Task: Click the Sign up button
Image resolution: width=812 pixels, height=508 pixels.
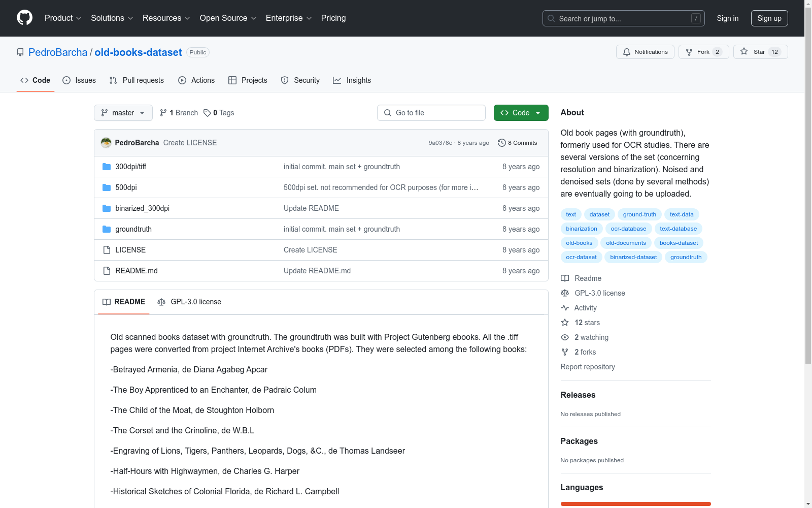Action: click(x=769, y=18)
